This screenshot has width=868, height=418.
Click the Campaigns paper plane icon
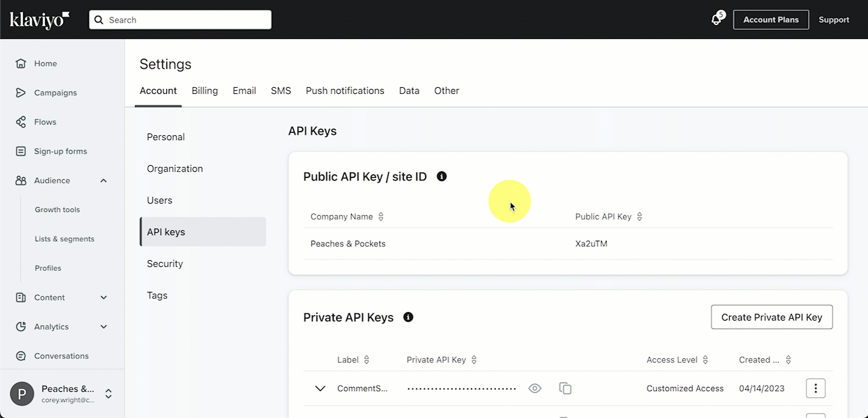tap(21, 93)
